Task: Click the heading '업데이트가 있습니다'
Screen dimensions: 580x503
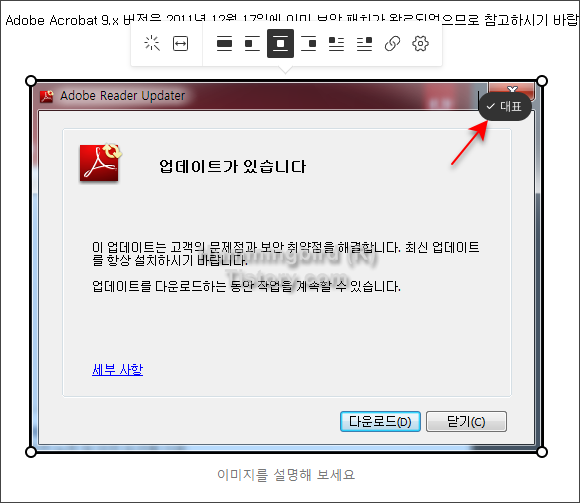Action: click(233, 166)
